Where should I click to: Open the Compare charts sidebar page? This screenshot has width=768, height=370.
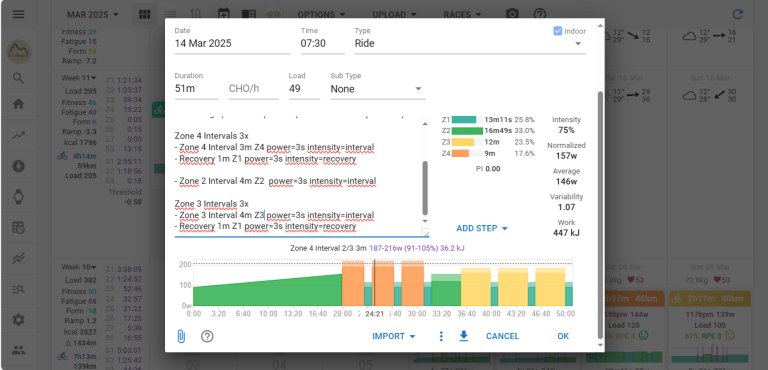(x=18, y=258)
